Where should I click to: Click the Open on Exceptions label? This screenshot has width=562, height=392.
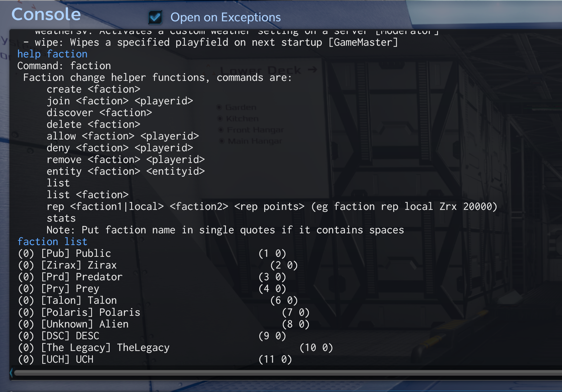click(x=225, y=17)
